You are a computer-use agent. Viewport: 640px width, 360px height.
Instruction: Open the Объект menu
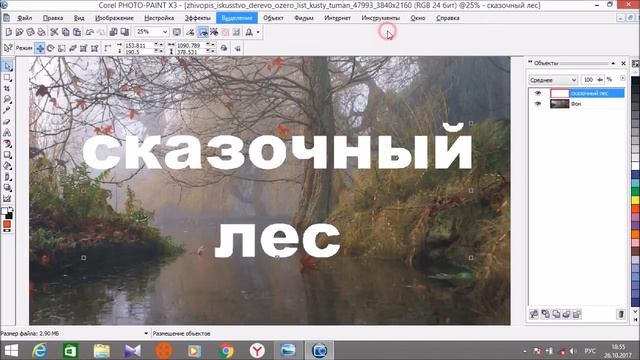click(x=273, y=18)
